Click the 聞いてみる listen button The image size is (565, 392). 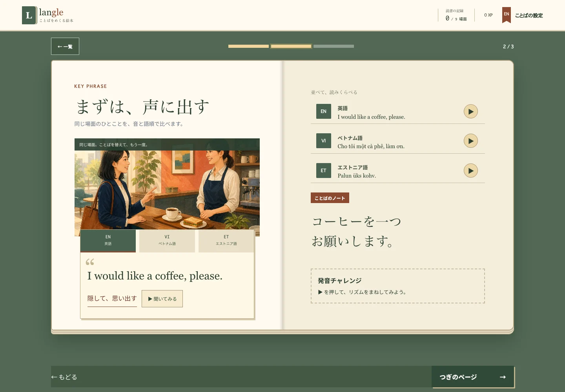[162, 299]
